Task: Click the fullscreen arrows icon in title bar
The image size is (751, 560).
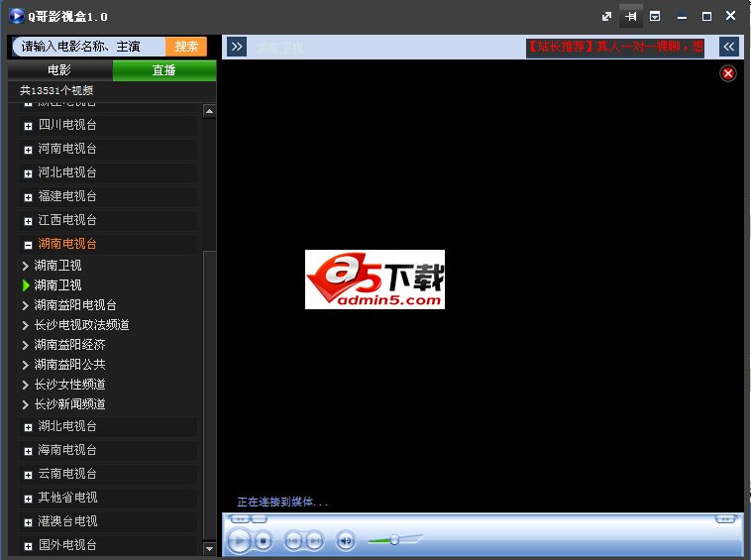Action: [606, 17]
